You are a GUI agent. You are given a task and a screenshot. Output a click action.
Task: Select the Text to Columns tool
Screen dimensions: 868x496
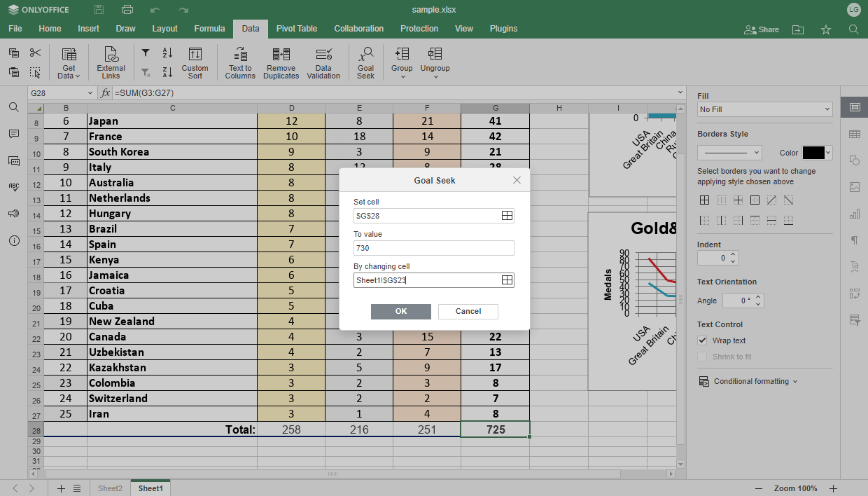point(240,62)
